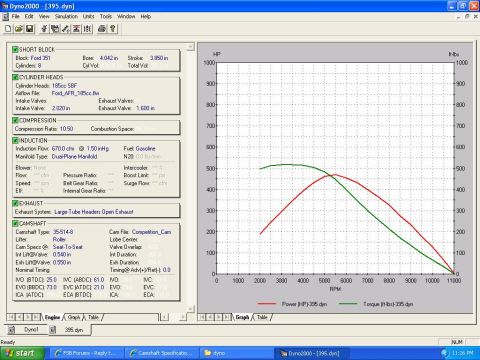Screen dimensions: 480x360
Task: Open Manifold Type DualPlane Manifold choice
Action: pos(74,157)
